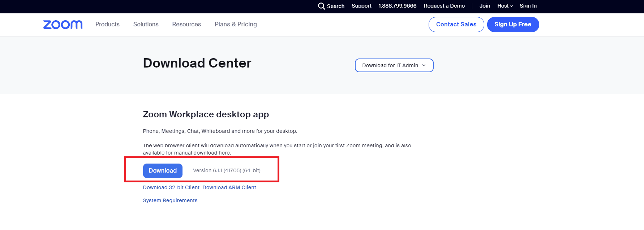Select Request a Demo
Image resolution: width=644 pixels, height=230 pixels.
pos(444,6)
